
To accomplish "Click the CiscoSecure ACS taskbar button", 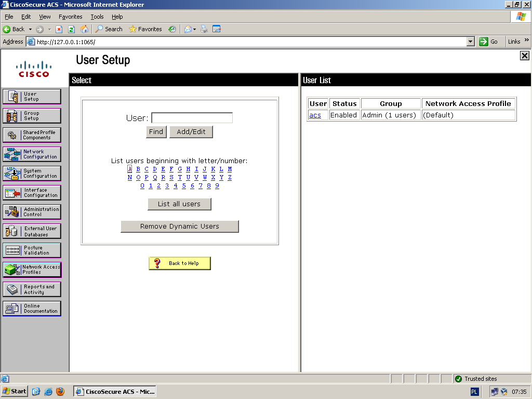I will click(x=115, y=392).
